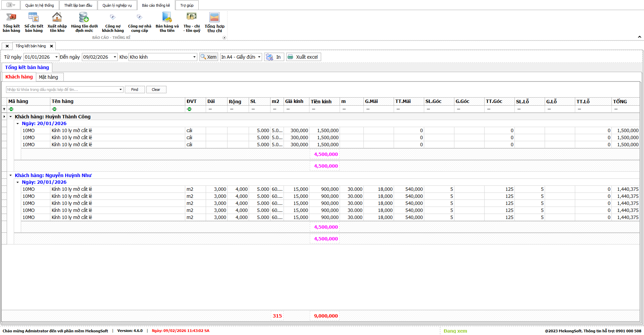Click the keyword search input field

point(62,90)
